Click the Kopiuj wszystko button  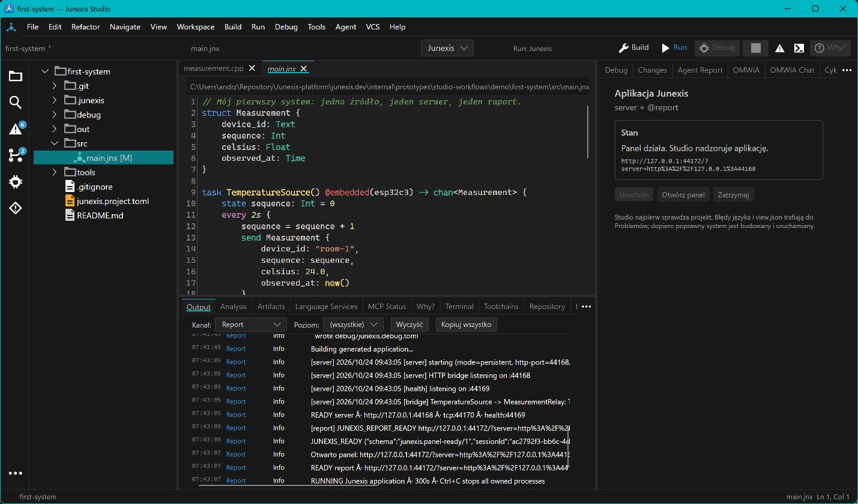coord(467,325)
